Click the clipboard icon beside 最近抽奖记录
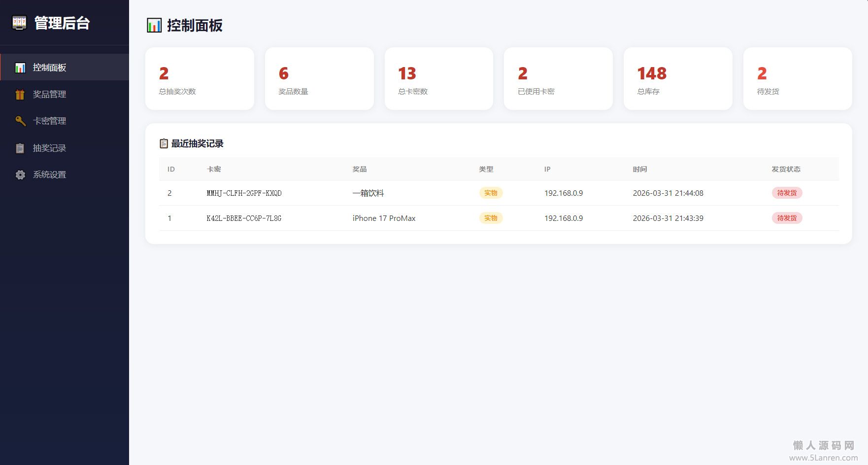868x465 pixels. (x=164, y=143)
